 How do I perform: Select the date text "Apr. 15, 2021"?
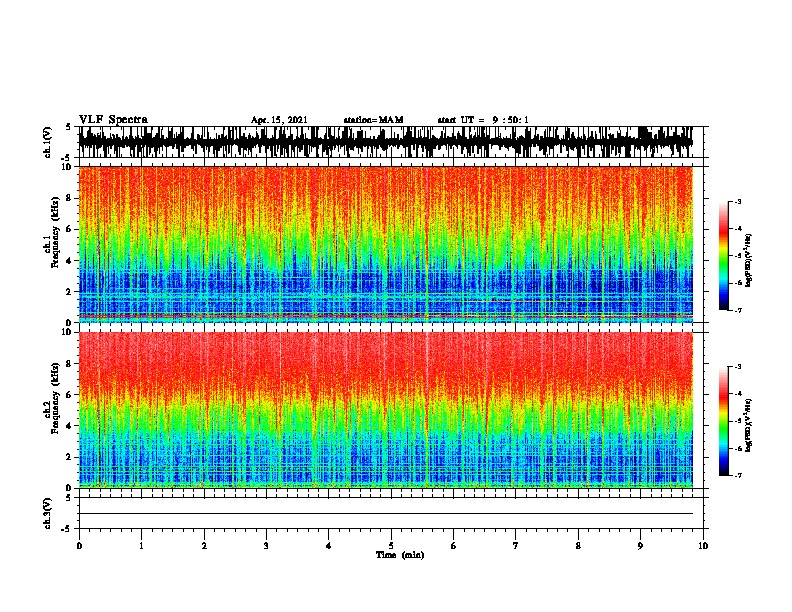(x=279, y=120)
